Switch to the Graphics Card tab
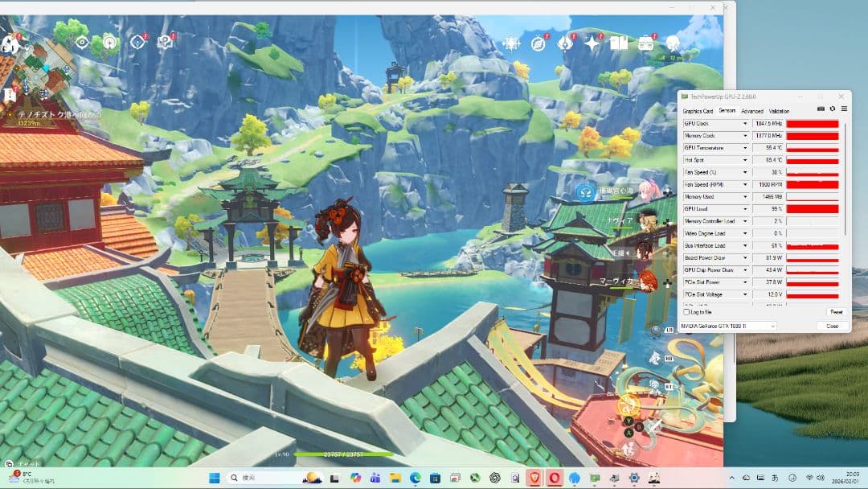868x489 pixels. [698, 111]
